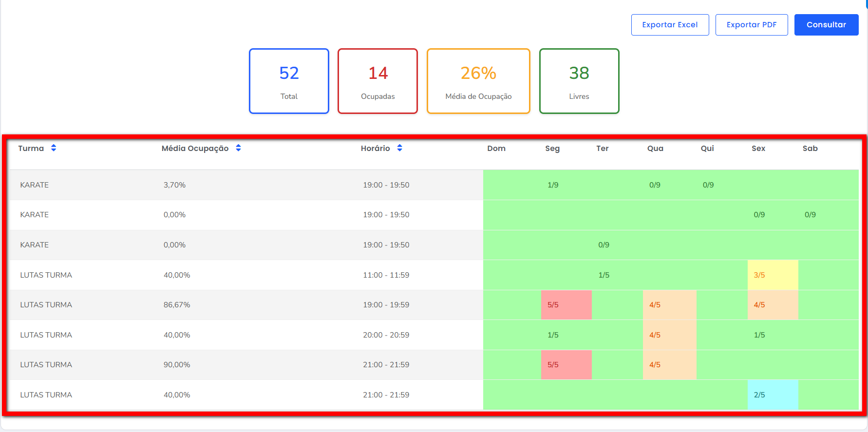Click the KARATE row with 3,70% occupancy
The width and height of the screenshot is (868, 432).
35,185
